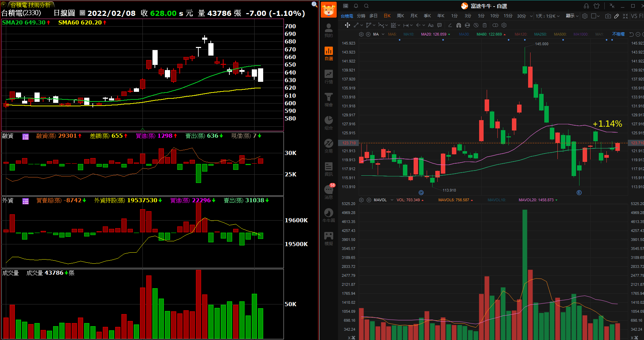Screen dimensions: 644x340
Task: Toggle the magnet snap tool
Action: click(458, 25)
